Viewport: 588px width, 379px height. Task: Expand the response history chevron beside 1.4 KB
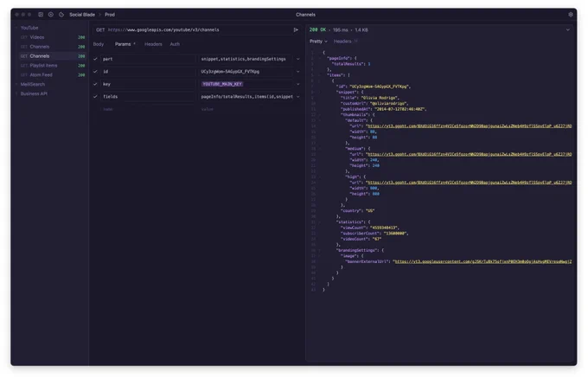pyautogui.click(x=568, y=29)
